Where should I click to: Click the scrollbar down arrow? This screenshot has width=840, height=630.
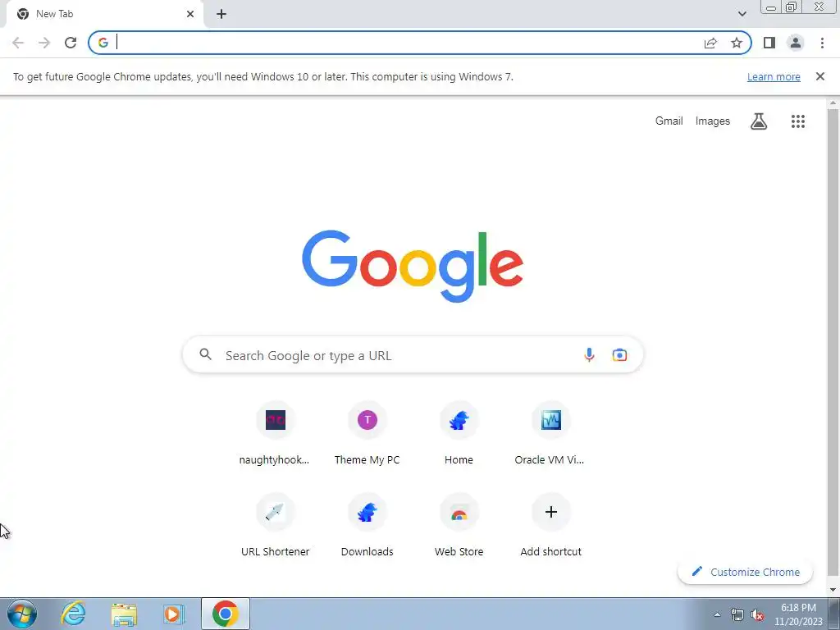tap(833, 590)
